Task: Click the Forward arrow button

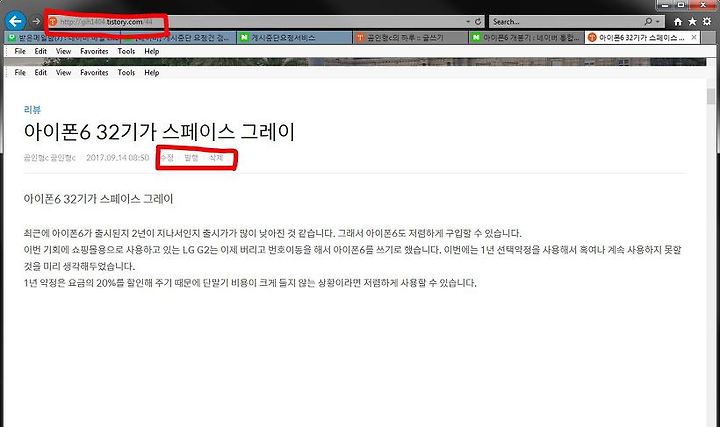Action: click(x=36, y=21)
